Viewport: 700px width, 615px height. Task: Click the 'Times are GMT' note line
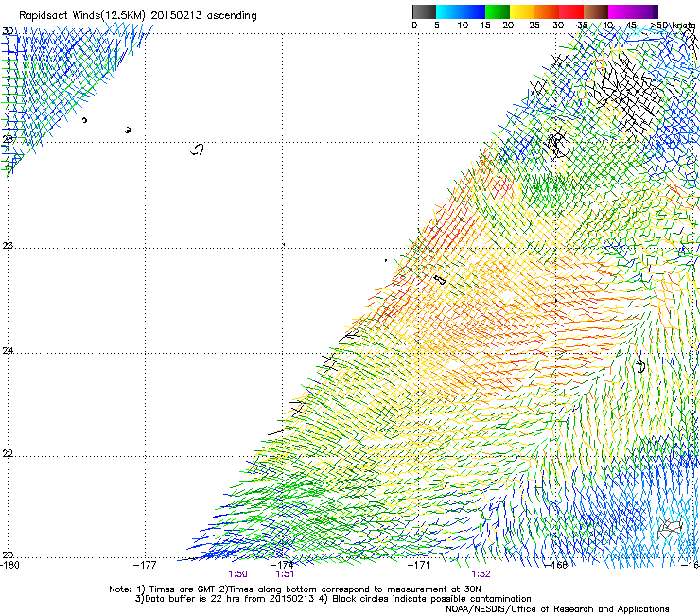295,589
